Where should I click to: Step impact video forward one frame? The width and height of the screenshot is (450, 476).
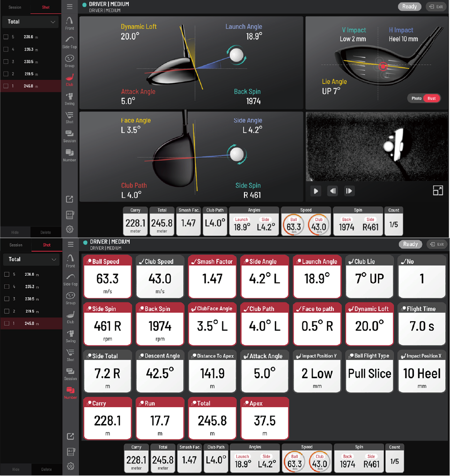349,191
